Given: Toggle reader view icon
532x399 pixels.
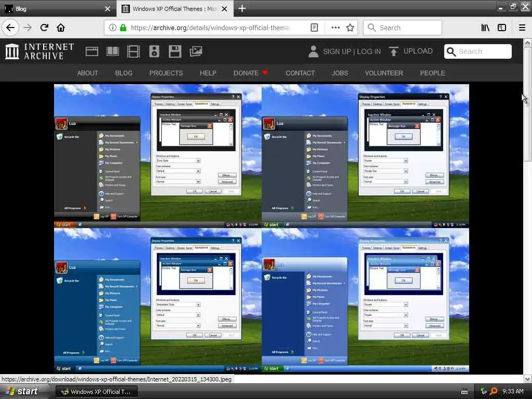Looking at the screenshot, I should click(x=314, y=28).
